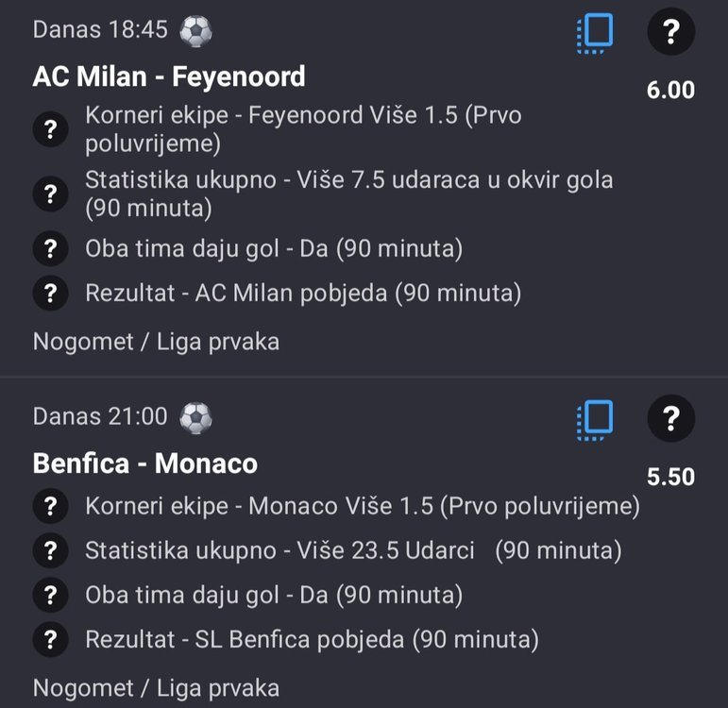Open the Benfica - Monaco match
728x708 pixels.
pyautogui.click(x=144, y=464)
